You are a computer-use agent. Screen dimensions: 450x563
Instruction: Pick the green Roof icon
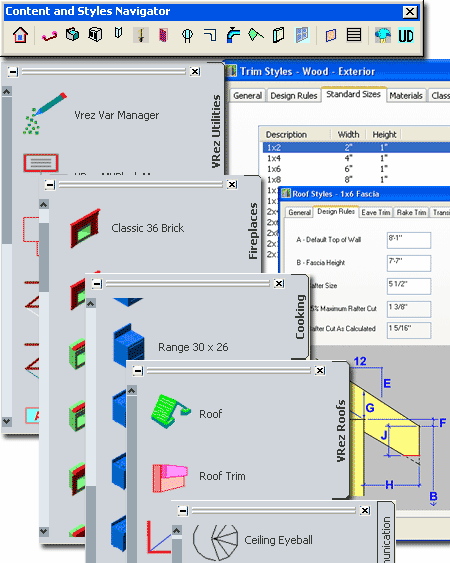click(171, 411)
